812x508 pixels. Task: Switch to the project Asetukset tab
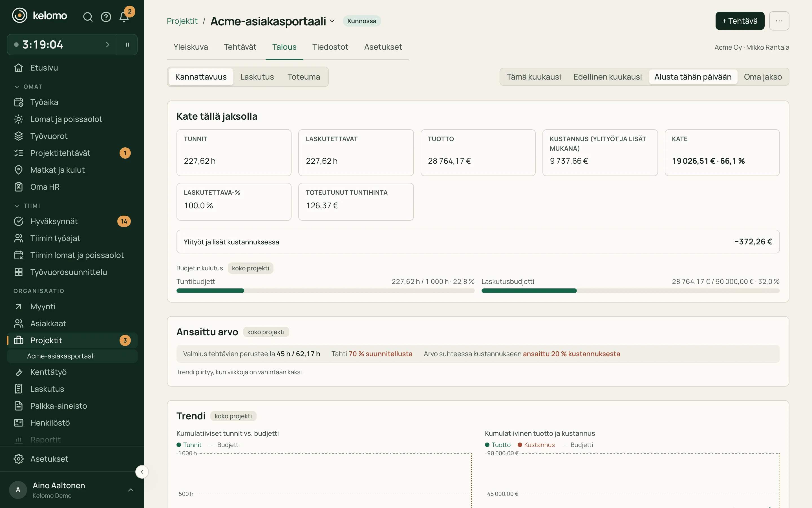[383, 47]
